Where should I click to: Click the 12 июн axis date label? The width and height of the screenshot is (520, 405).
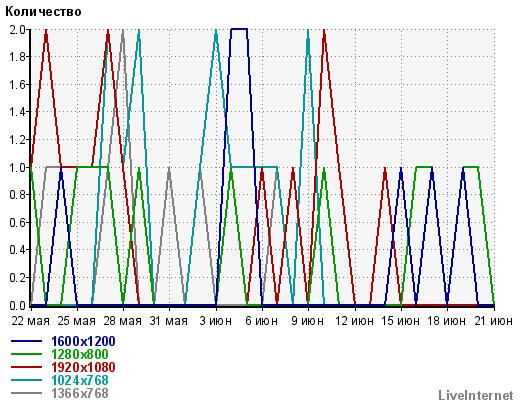tap(354, 321)
